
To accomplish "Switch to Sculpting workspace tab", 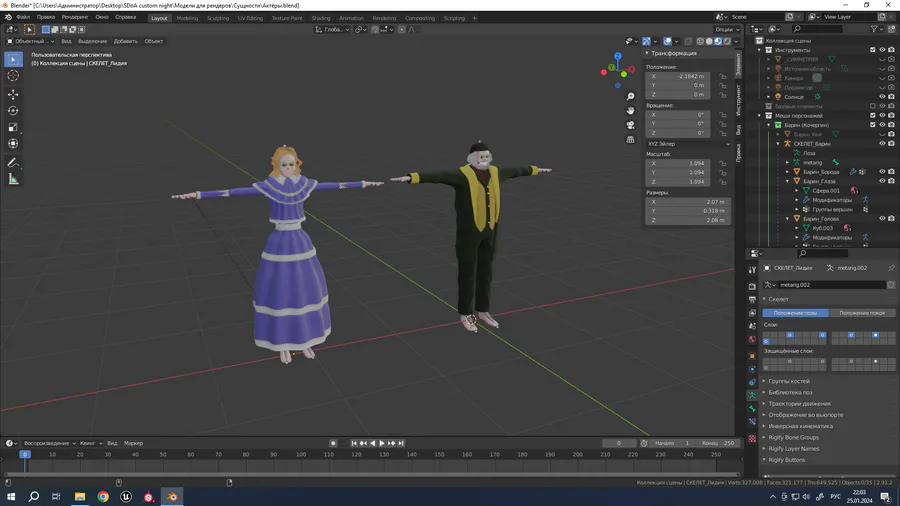I will [x=218, y=18].
